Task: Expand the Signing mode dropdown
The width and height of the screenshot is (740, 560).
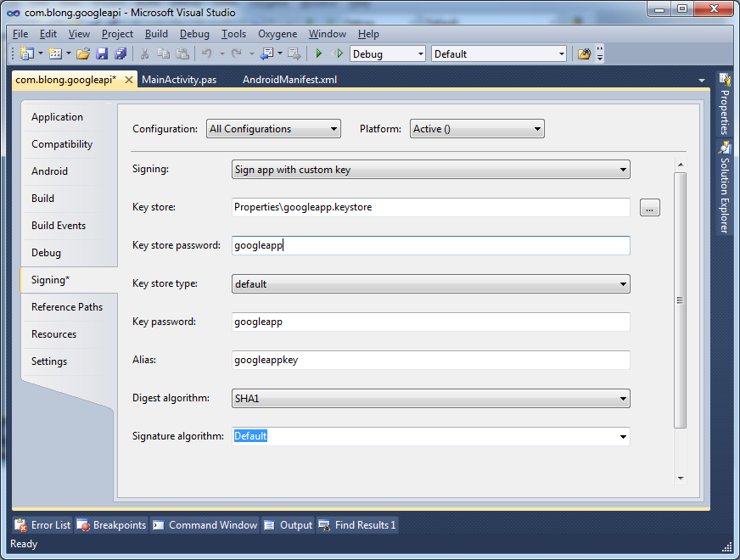Action: tap(430, 170)
